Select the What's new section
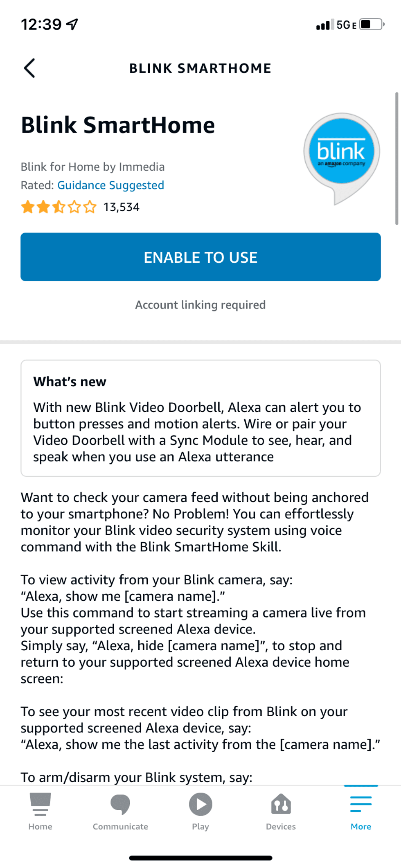Image resolution: width=401 pixels, height=868 pixels. coord(70,381)
